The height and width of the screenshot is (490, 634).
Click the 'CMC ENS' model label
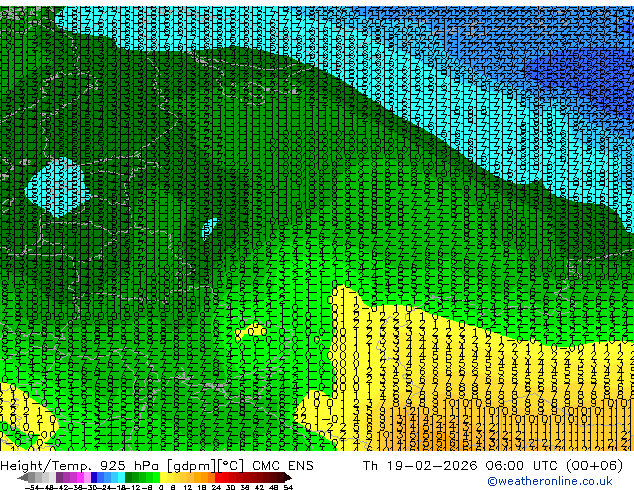pyautogui.click(x=283, y=466)
